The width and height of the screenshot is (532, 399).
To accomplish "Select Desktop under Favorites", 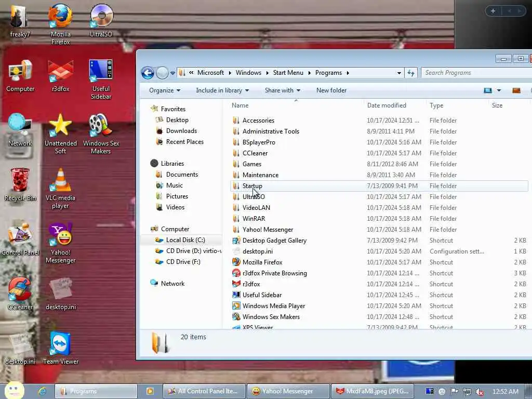I will tap(177, 120).
